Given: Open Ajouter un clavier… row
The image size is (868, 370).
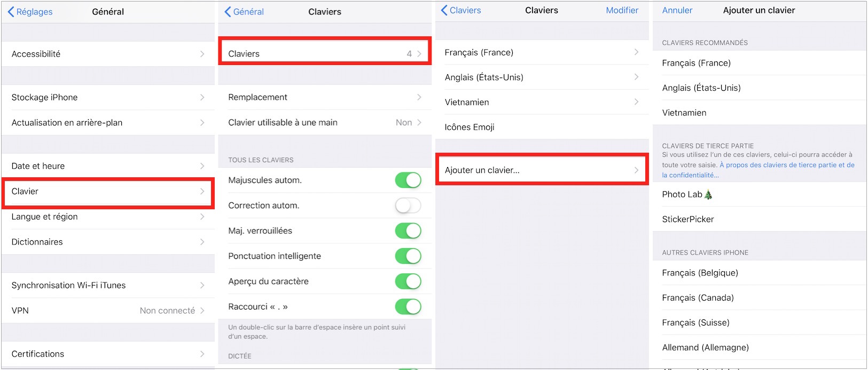Looking at the screenshot, I should point(542,170).
